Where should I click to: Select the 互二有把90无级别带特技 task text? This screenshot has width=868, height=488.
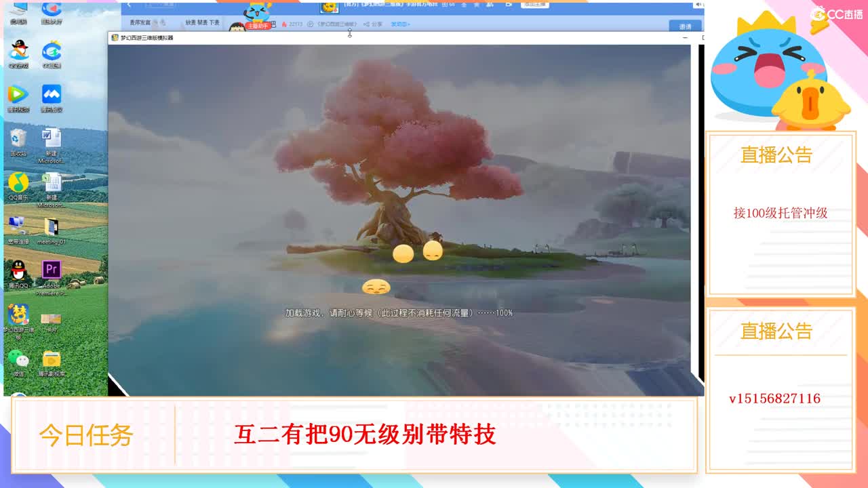365,434
